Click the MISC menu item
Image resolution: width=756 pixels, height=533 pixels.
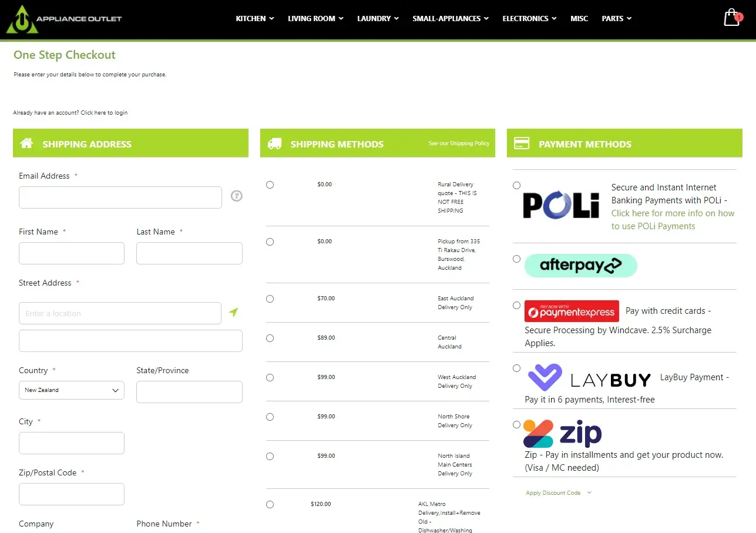click(x=579, y=18)
